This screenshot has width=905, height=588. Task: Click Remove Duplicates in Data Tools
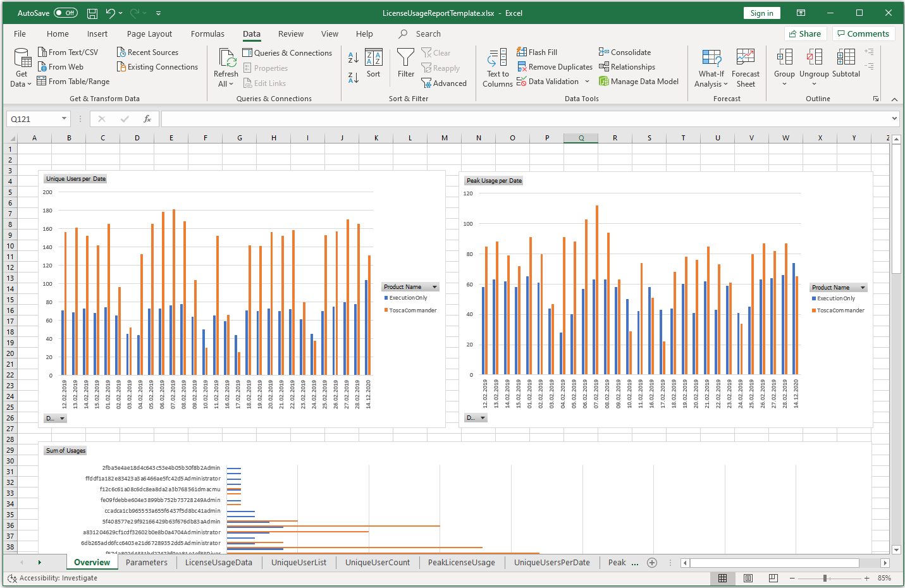555,67
